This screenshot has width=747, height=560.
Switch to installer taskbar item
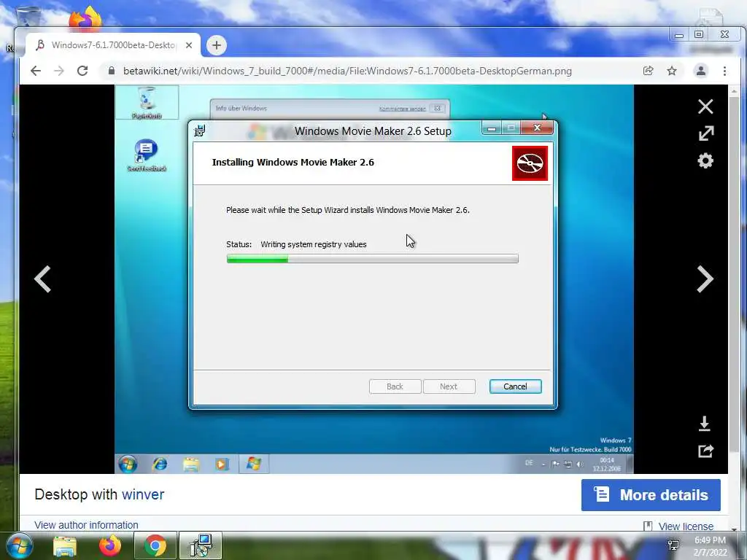pos(201,545)
